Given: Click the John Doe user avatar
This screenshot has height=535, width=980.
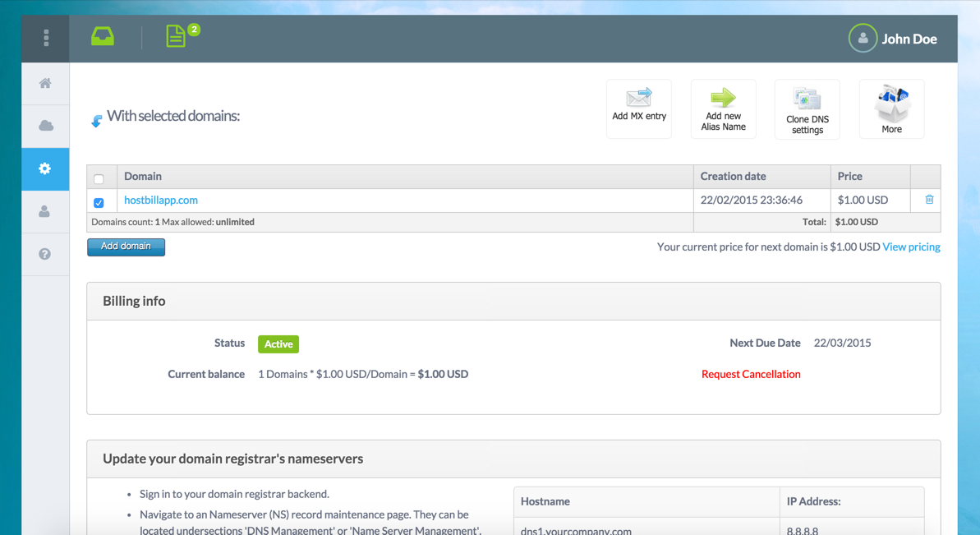Looking at the screenshot, I should [x=863, y=38].
